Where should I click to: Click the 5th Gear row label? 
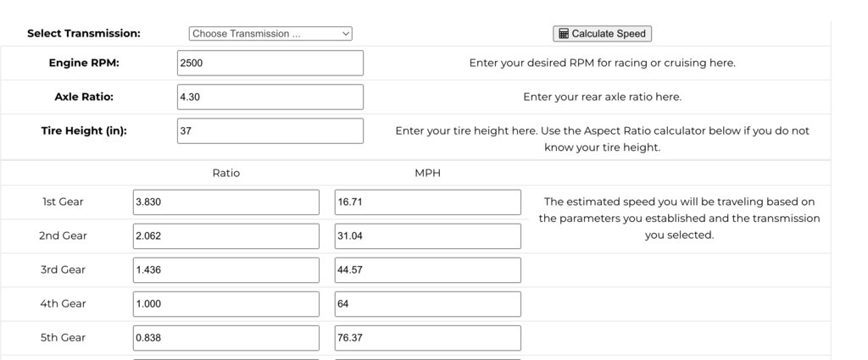point(63,338)
